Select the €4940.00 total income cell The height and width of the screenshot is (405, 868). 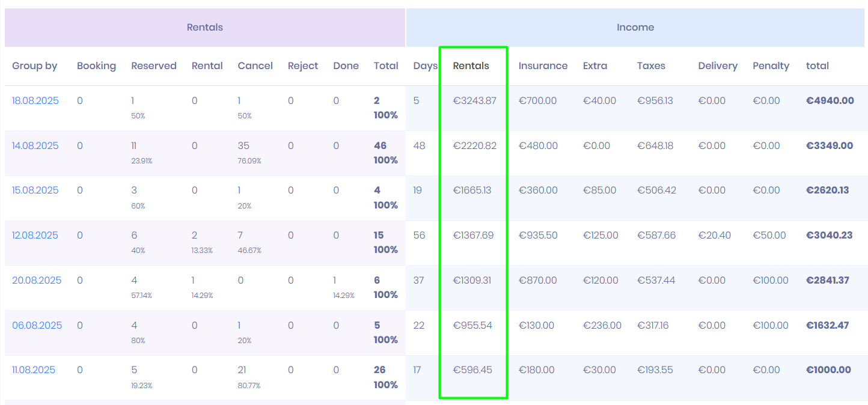click(830, 101)
